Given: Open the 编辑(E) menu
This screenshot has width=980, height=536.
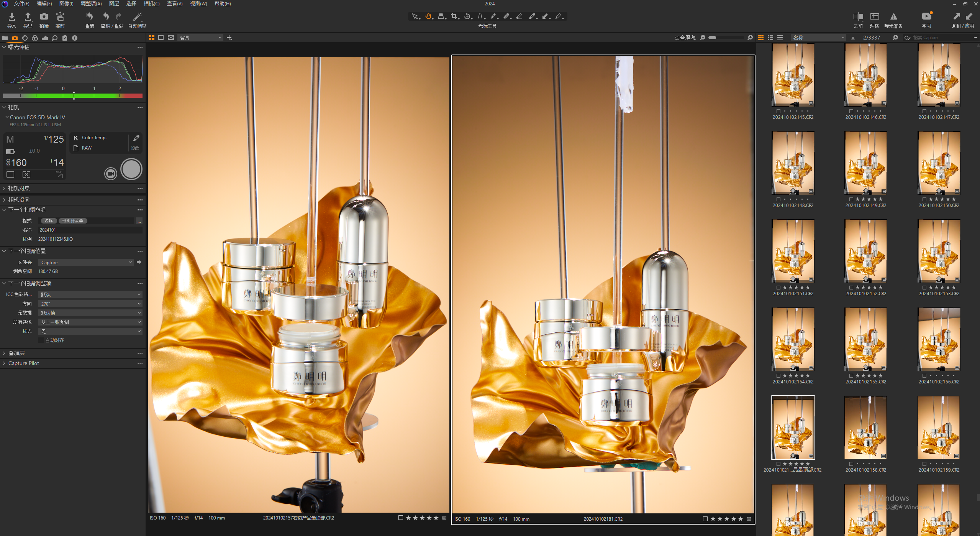Looking at the screenshot, I should click(44, 3).
